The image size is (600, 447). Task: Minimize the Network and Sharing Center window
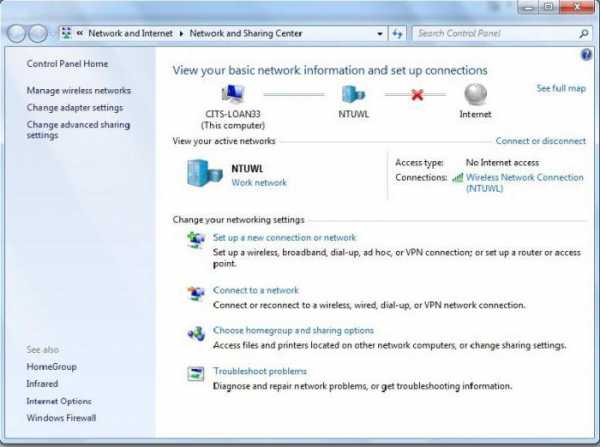[x=529, y=7]
